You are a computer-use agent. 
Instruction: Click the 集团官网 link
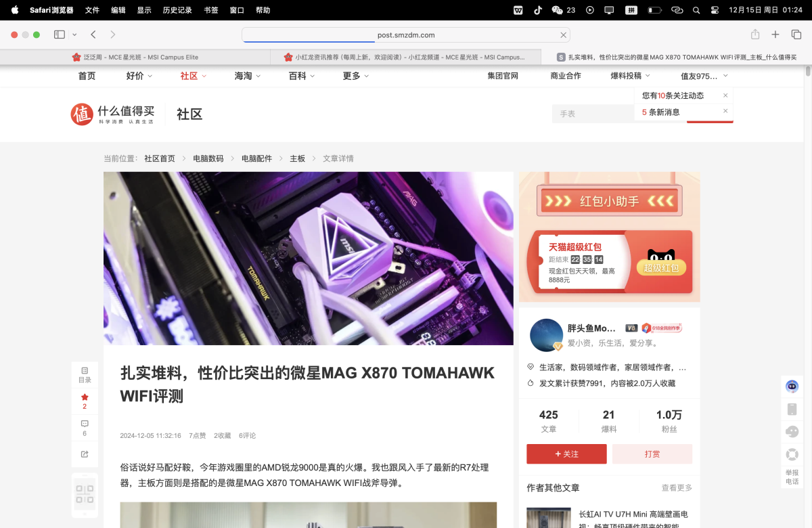503,76
